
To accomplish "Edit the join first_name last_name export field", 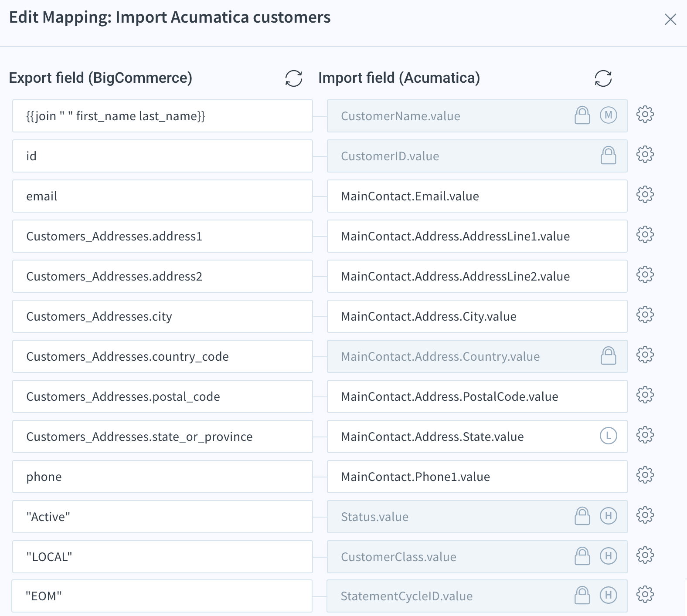I will [163, 116].
